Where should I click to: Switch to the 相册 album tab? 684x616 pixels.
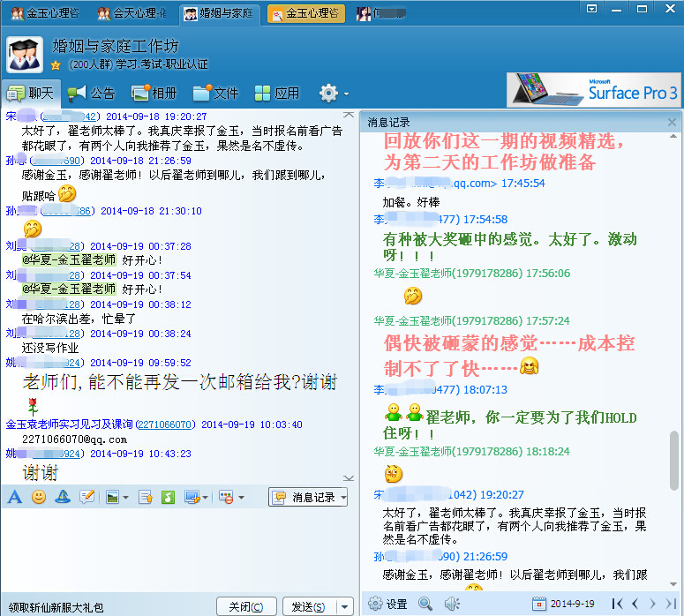(x=154, y=93)
